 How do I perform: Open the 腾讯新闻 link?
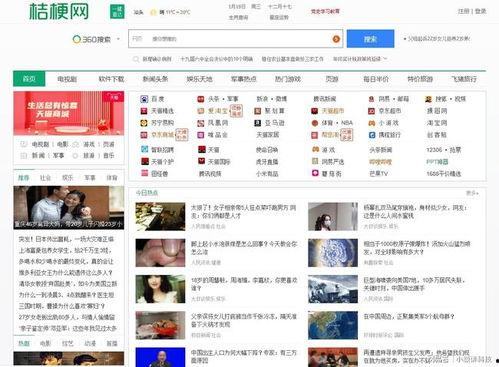(x=324, y=99)
